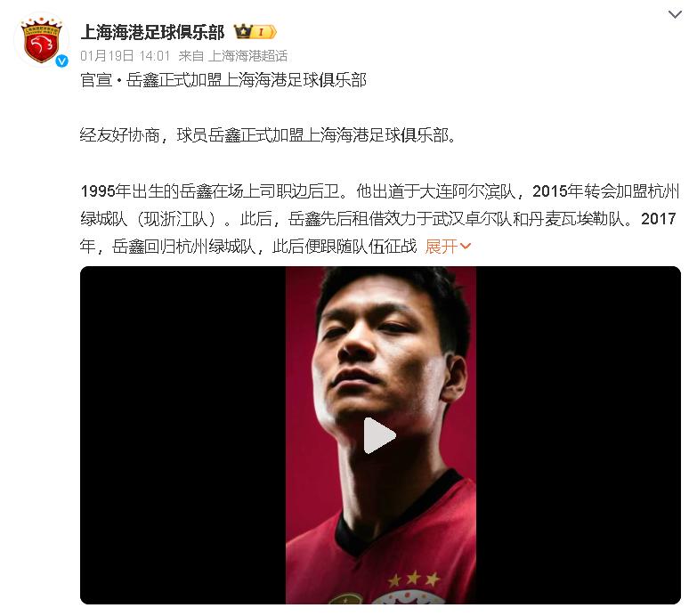Click the orange level I membership badge
Screen dimensions: 697x616
pyautogui.click(x=265, y=32)
